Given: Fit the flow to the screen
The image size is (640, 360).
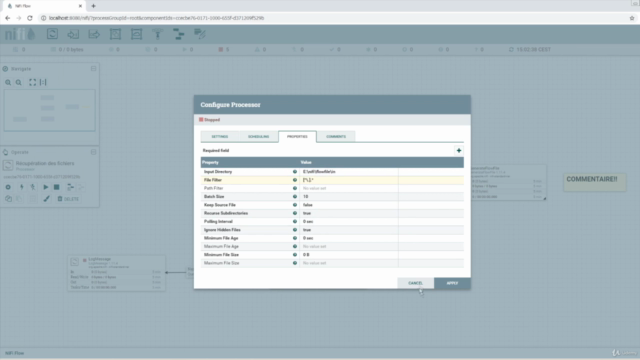Looking at the screenshot, I should [x=32, y=82].
